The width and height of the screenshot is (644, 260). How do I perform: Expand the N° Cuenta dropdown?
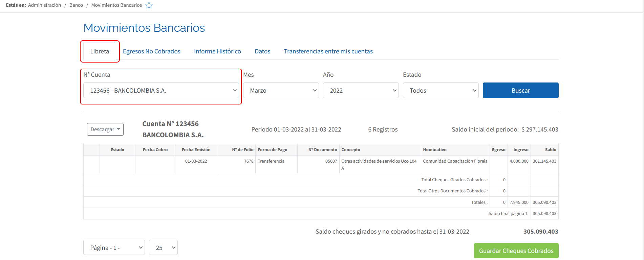click(x=161, y=90)
